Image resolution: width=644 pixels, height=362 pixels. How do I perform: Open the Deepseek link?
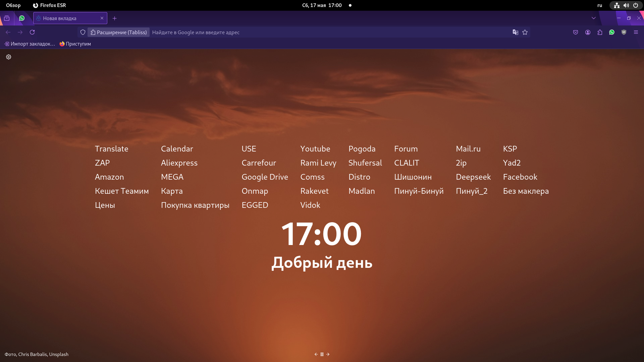[x=473, y=177]
